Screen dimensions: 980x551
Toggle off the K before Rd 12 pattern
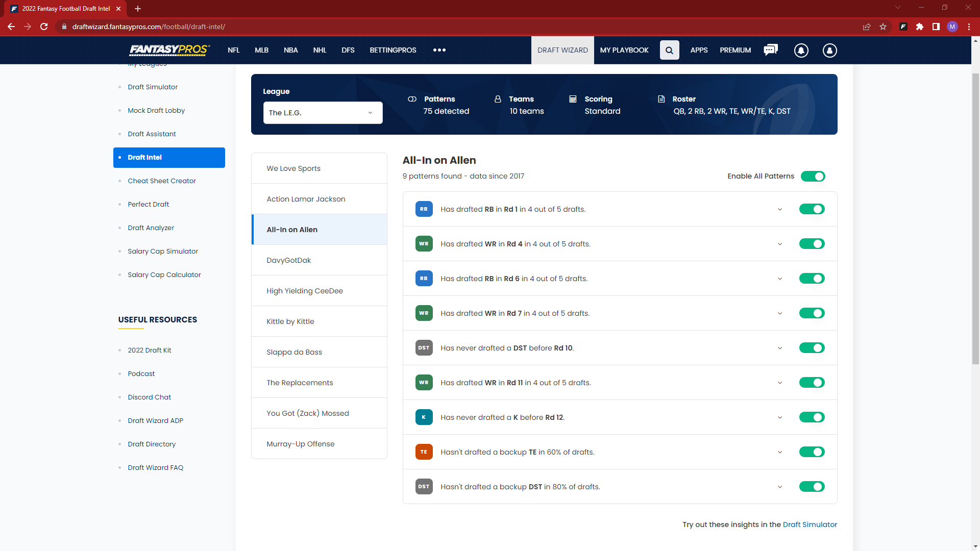point(812,417)
